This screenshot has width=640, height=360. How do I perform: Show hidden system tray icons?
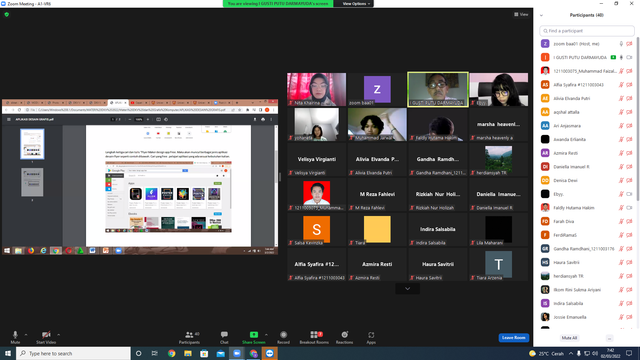pos(571,353)
